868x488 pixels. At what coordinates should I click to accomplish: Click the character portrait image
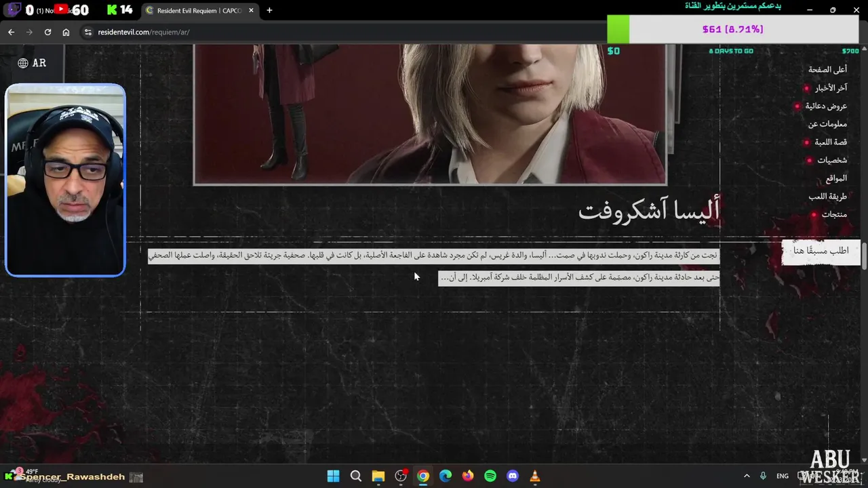point(430,114)
